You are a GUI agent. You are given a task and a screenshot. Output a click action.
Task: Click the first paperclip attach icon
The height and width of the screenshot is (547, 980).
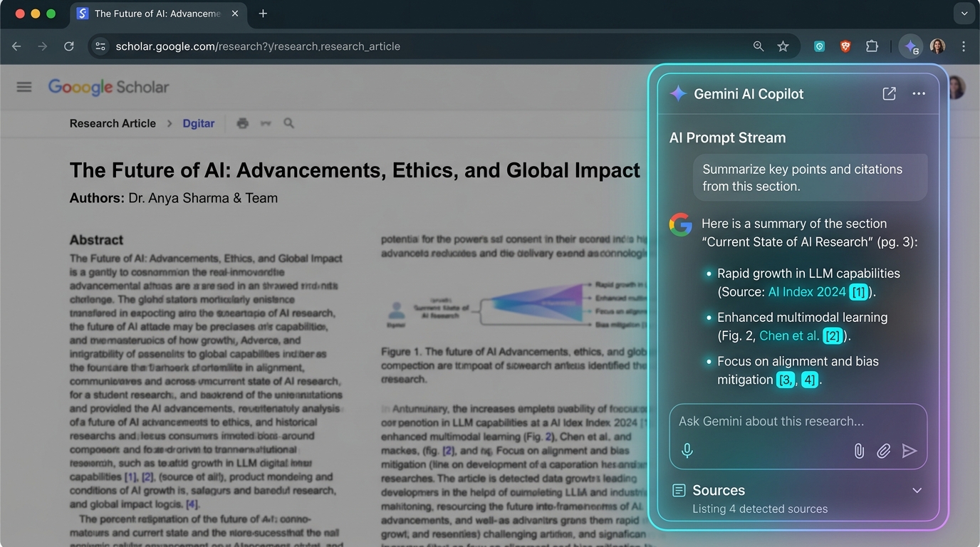point(859,451)
